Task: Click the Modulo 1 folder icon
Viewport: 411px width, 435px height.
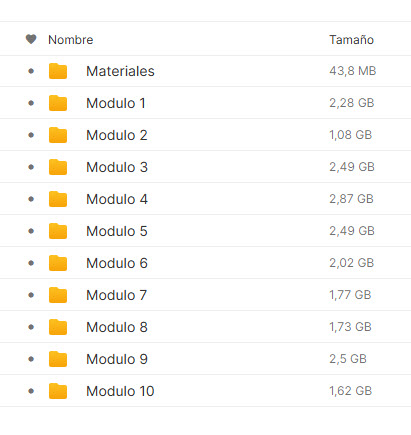Action: point(58,103)
